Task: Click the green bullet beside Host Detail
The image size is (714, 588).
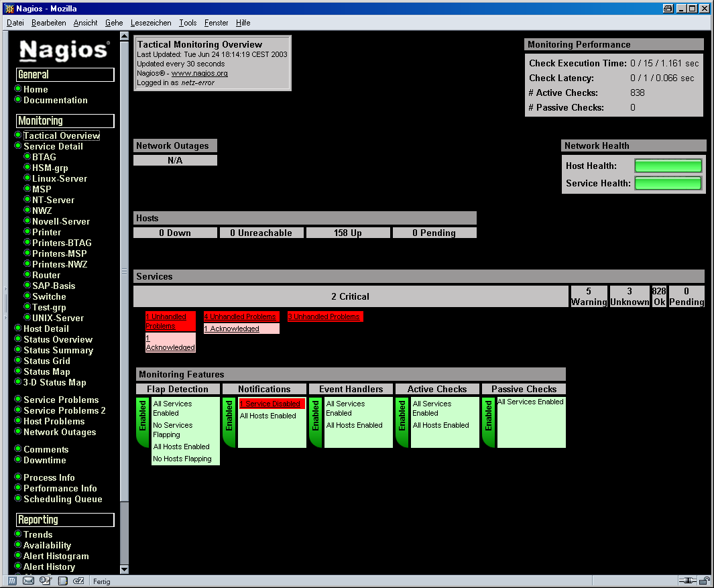Action: [x=18, y=329]
